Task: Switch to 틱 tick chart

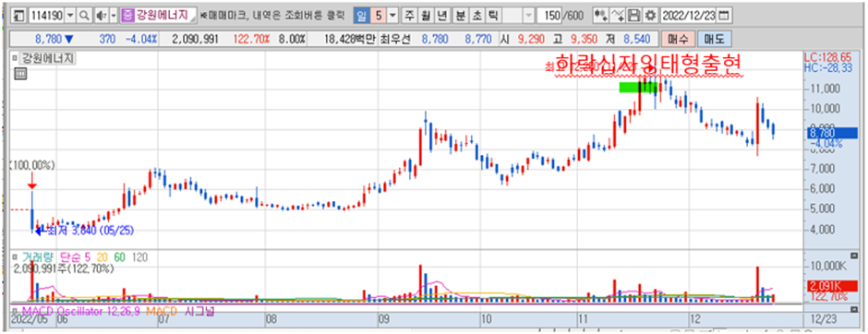Action: 492,16
